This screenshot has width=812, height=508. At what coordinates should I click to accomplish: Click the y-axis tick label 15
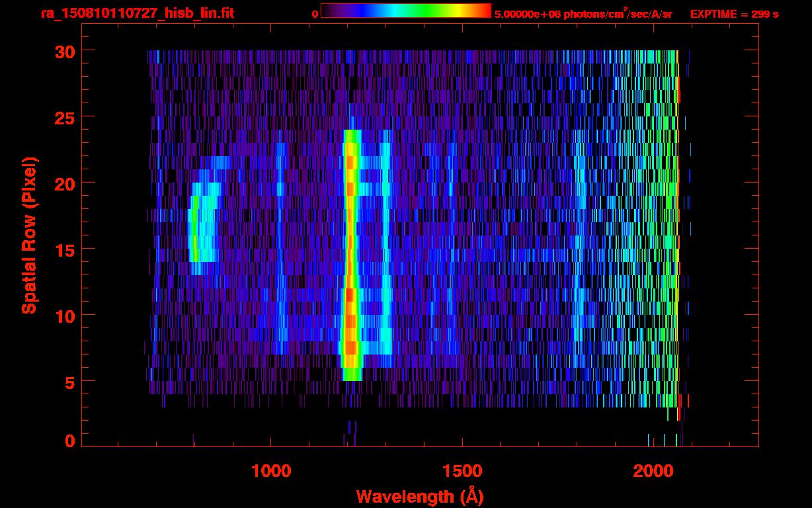click(x=64, y=249)
